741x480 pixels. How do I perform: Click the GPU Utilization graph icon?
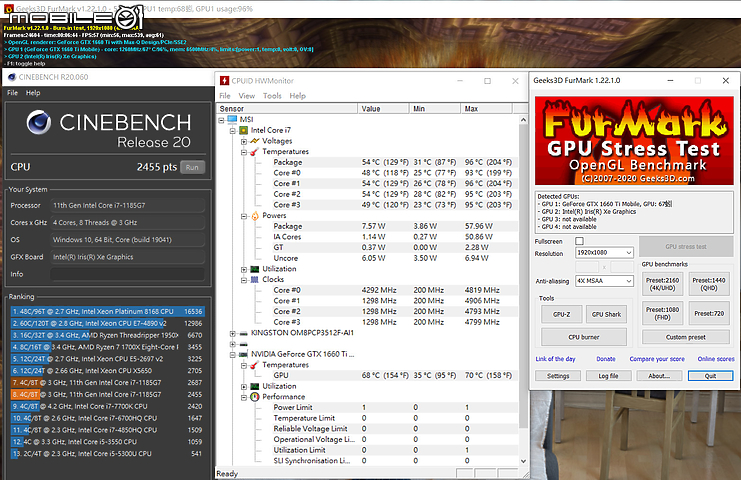[255, 386]
